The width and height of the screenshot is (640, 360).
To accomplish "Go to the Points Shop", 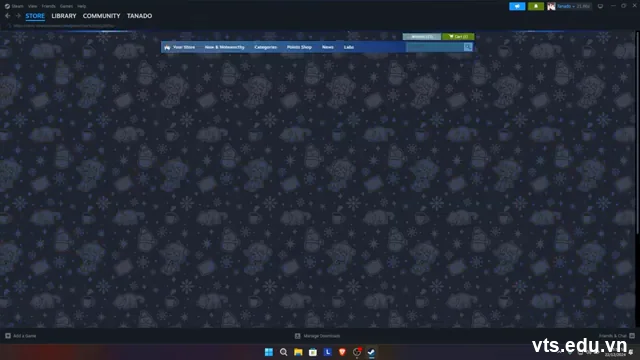I will pos(299,47).
